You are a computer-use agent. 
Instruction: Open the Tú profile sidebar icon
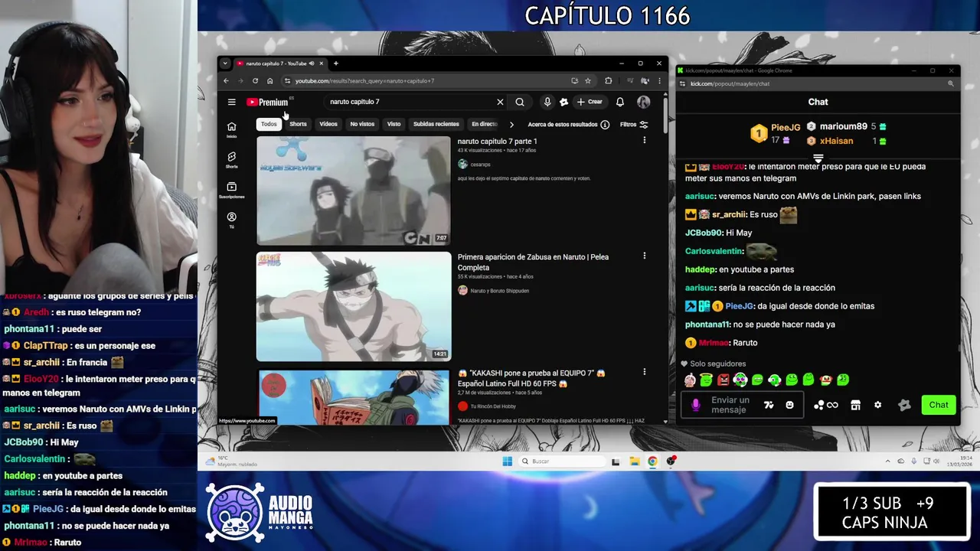click(231, 220)
